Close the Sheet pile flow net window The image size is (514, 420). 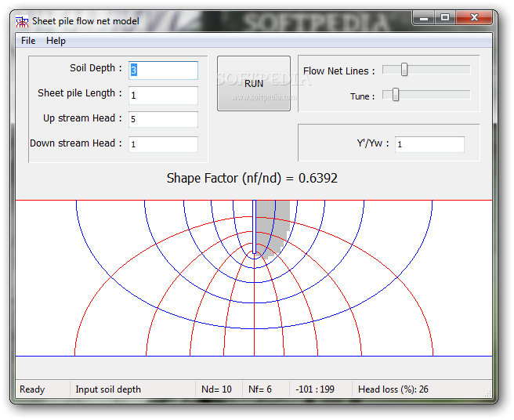(474, 18)
